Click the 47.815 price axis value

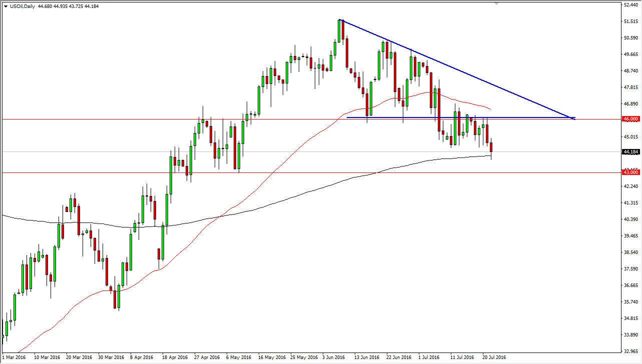point(630,87)
